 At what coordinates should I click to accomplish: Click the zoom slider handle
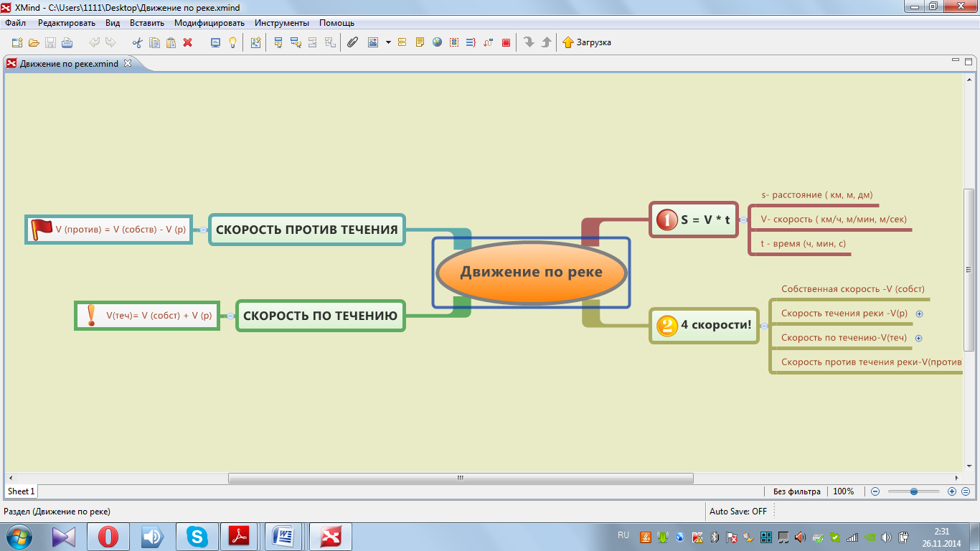914,491
